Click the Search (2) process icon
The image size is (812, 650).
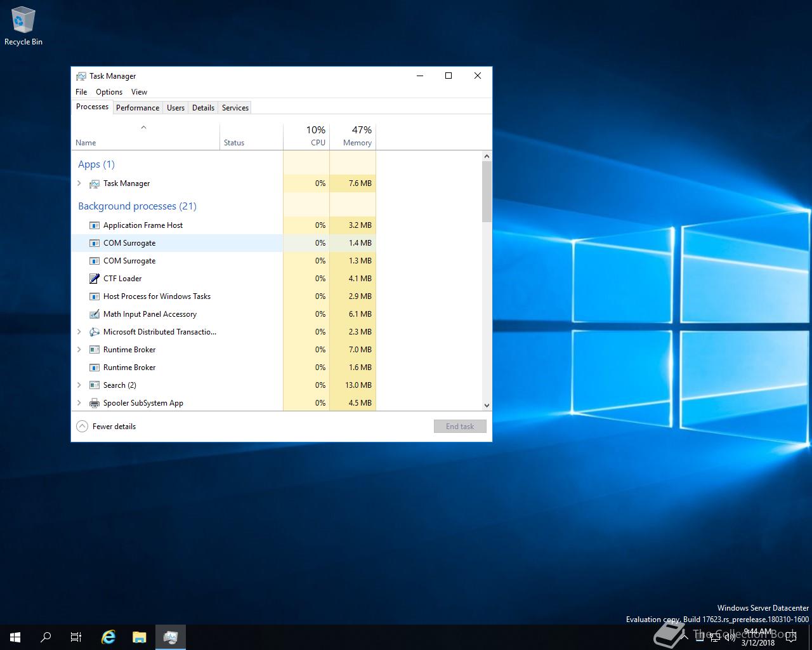[x=95, y=385]
